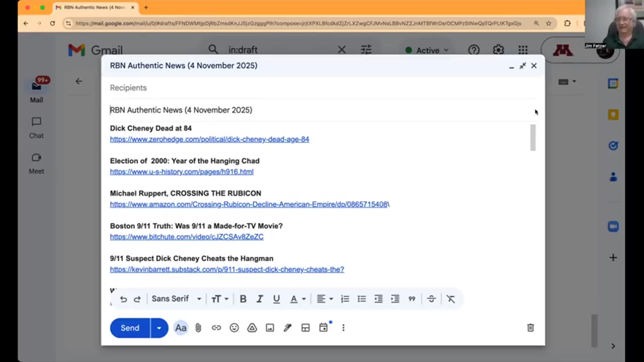Open the bitchute video link
644x362 pixels.
[x=187, y=237]
